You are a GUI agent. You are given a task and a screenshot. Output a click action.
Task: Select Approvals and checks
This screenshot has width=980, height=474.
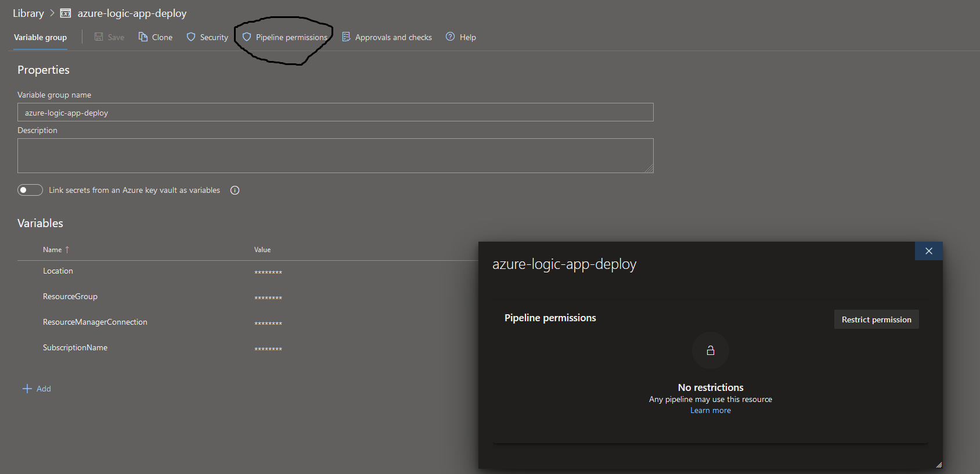387,37
